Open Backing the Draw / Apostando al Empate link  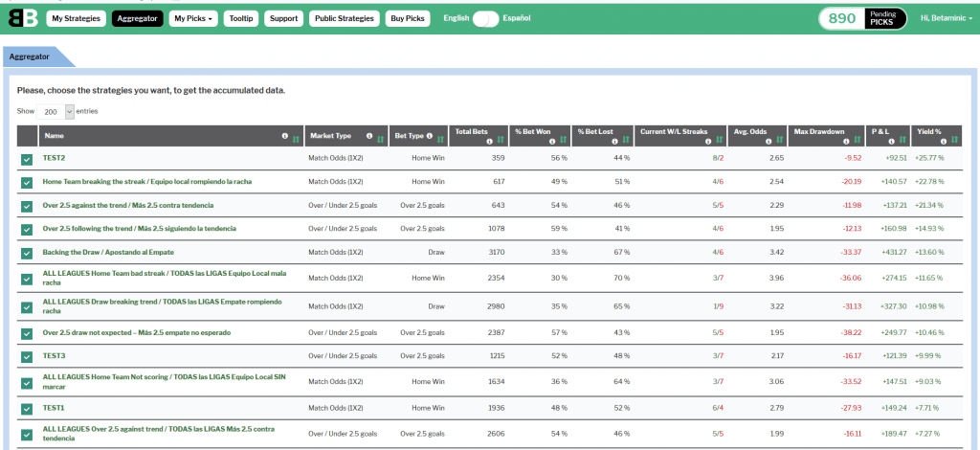(108, 252)
